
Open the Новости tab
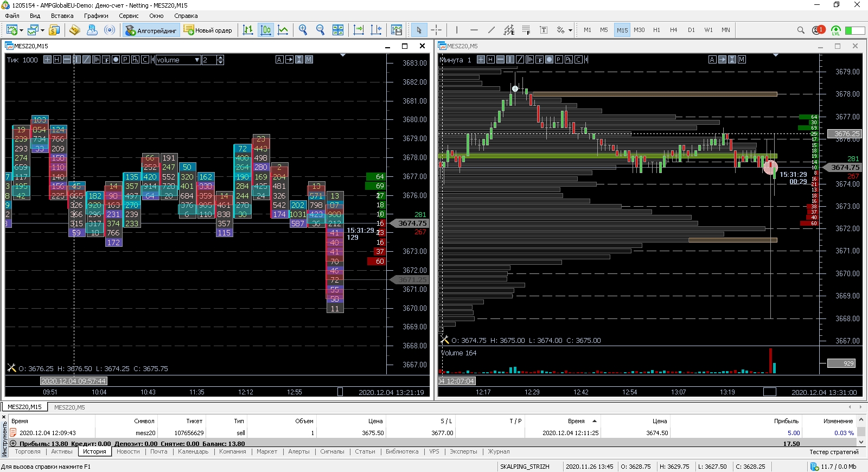128,451
